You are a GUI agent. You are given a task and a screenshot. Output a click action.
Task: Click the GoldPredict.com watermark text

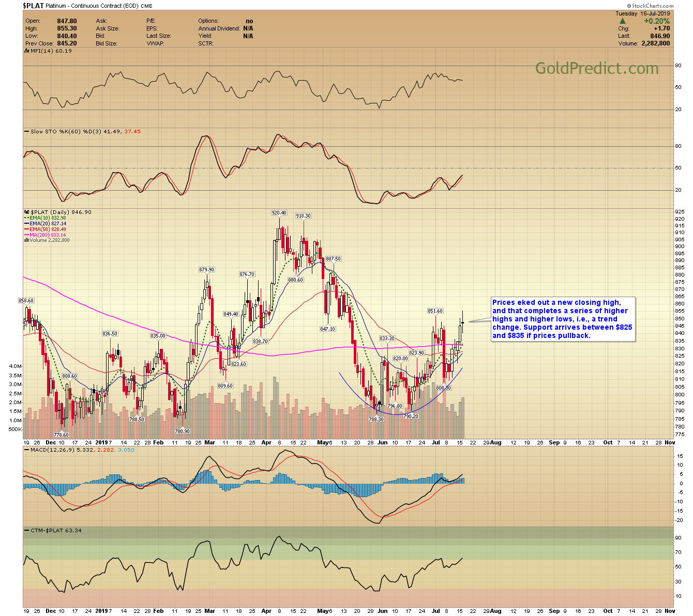[x=596, y=68]
